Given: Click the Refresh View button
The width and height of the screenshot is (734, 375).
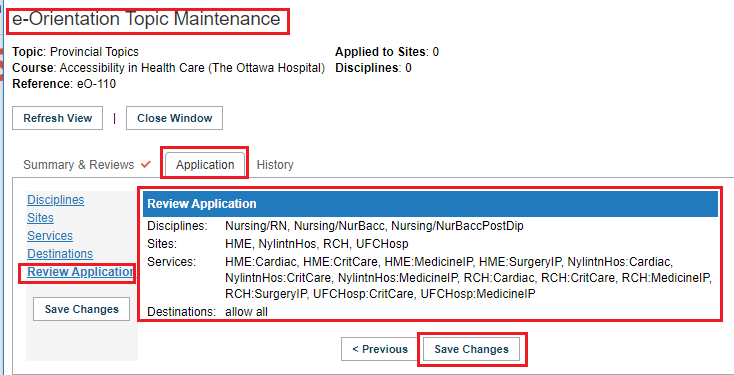Looking at the screenshot, I should tap(58, 118).
